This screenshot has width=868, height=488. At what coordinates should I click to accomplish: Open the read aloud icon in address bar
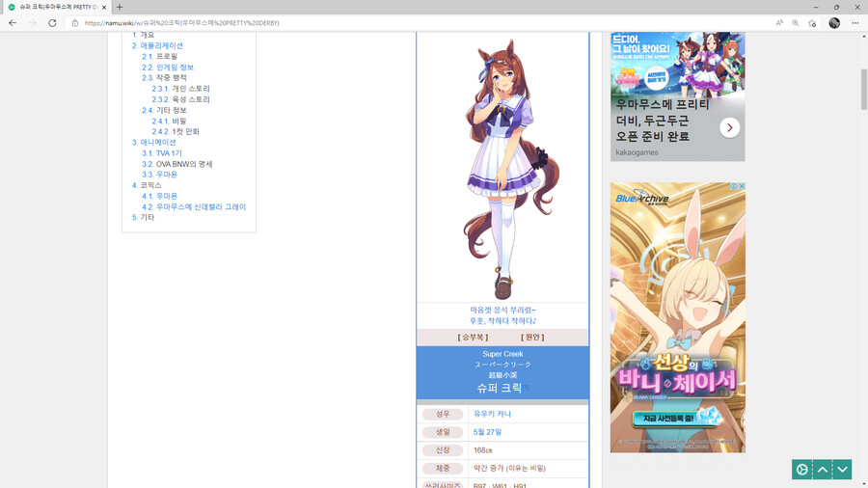[x=779, y=23]
